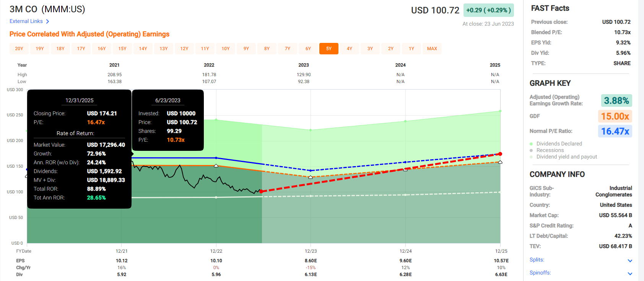Click the Market Cap value USD 55.564 B
Screen dimensions: 644x281
(616, 215)
